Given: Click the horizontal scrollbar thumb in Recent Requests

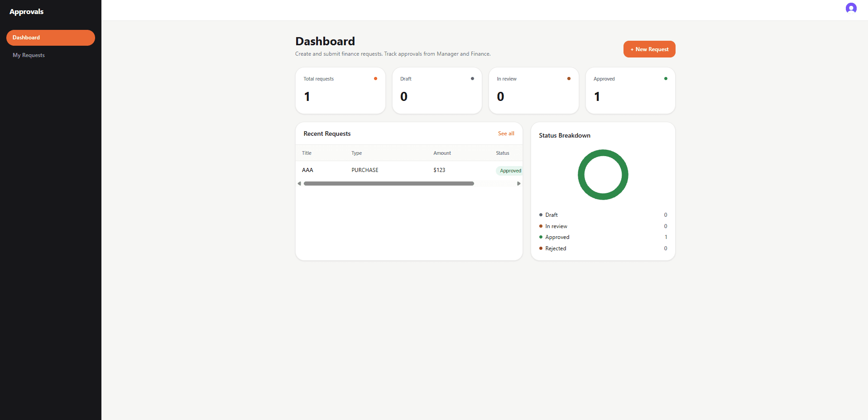Looking at the screenshot, I should pyautogui.click(x=389, y=184).
